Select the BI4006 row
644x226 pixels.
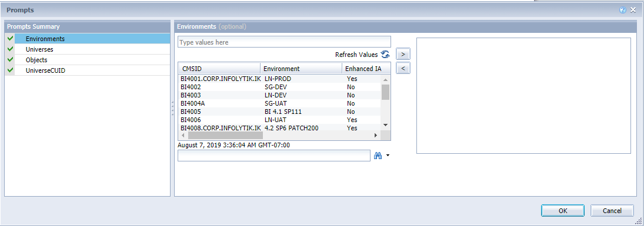pos(279,120)
